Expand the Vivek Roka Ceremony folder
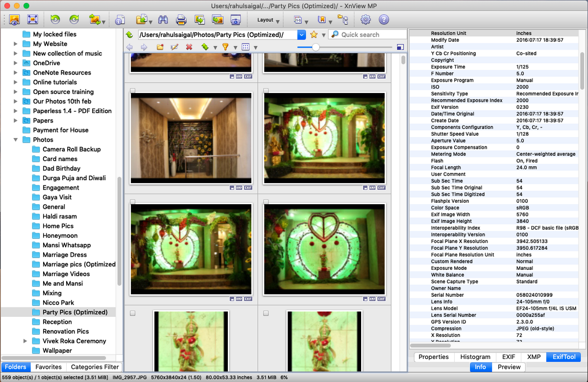Screen dimensions: 588x382 [x=25, y=341]
